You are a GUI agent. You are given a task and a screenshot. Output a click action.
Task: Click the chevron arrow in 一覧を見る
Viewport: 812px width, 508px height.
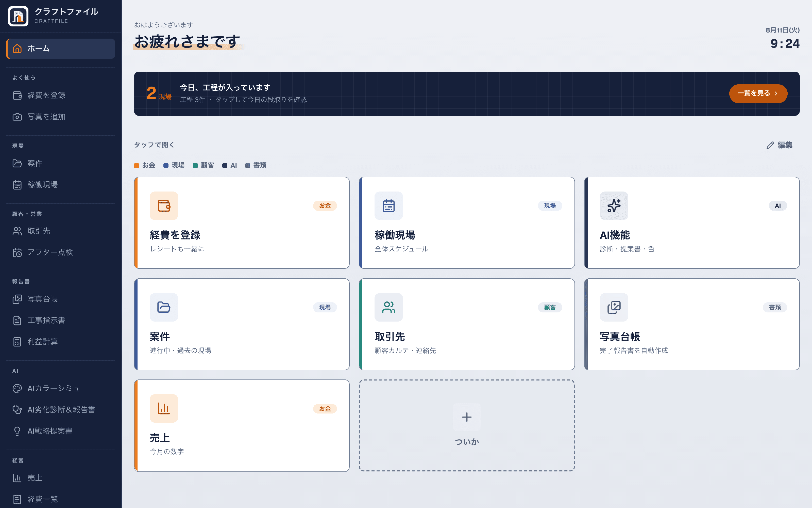pyautogui.click(x=776, y=93)
